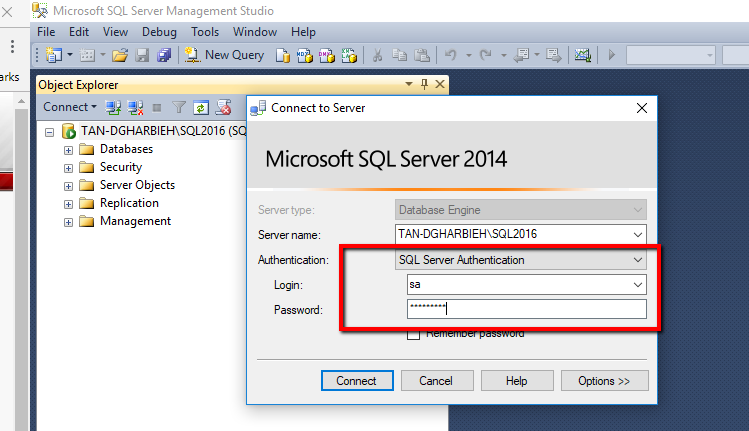Screen dimensions: 749x431
Task: Click the Connect button in dialog
Action: click(x=357, y=381)
